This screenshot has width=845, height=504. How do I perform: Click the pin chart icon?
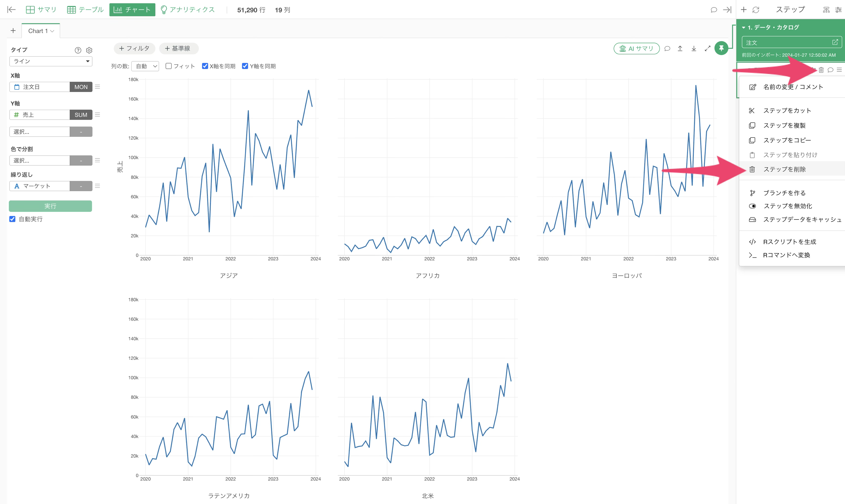(721, 48)
